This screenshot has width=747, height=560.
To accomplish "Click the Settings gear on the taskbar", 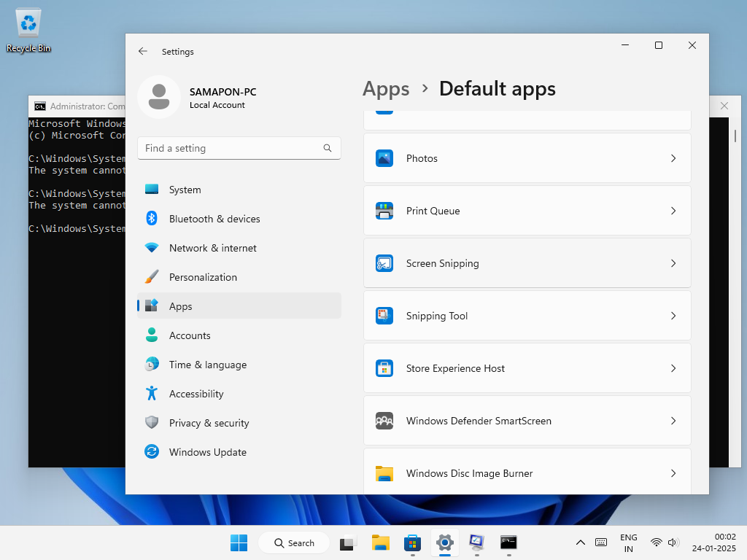I will [444, 542].
